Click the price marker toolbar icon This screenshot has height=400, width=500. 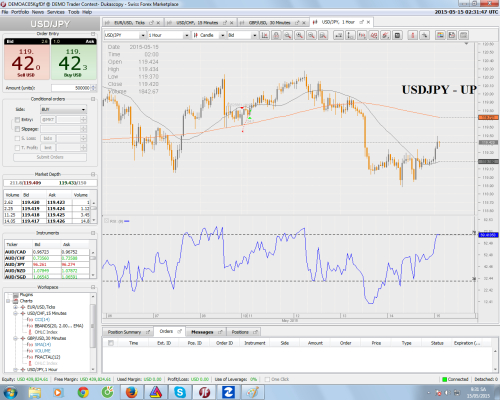pyautogui.click(x=413, y=35)
